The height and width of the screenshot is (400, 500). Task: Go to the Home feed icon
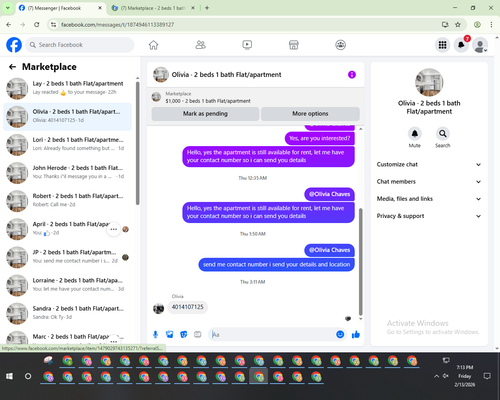click(x=153, y=45)
